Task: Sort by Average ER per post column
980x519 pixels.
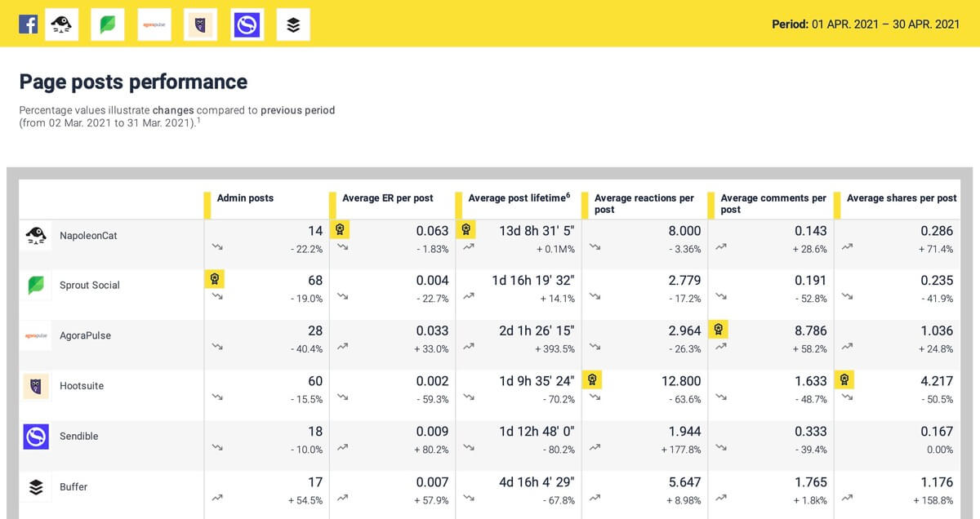Action: (387, 198)
